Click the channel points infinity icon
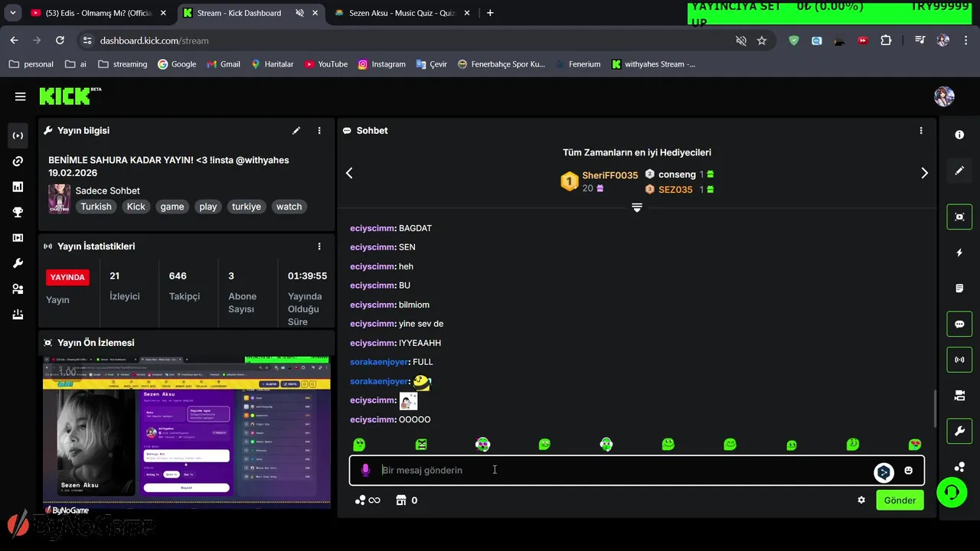This screenshot has height=551, width=980. [x=367, y=500]
